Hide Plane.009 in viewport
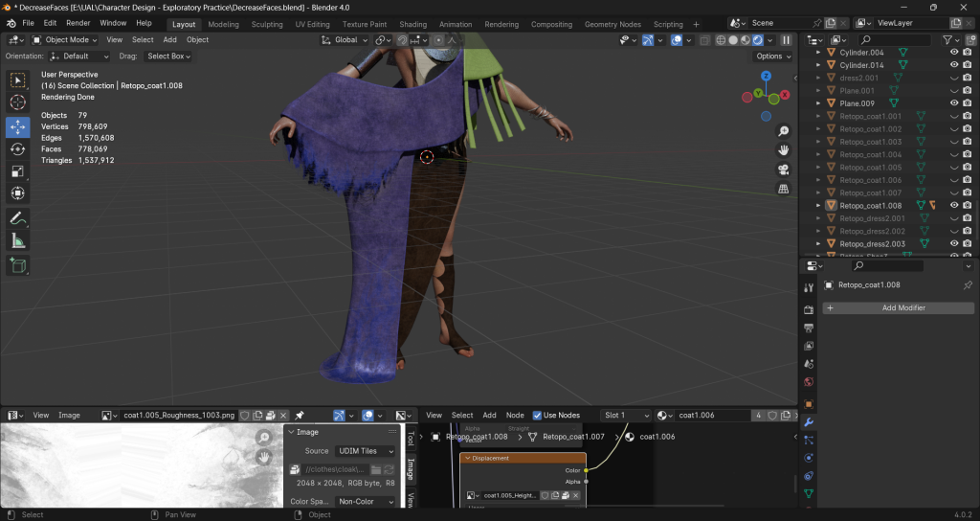980x521 pixels. pos(954,103)
